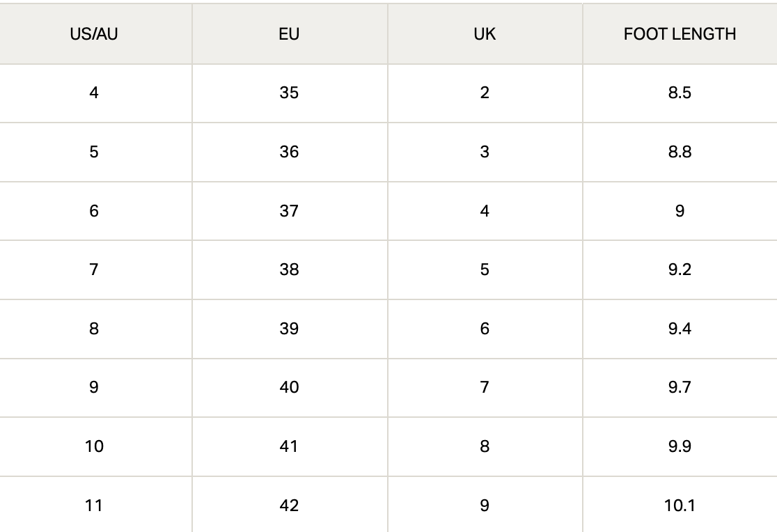
Task: Click foot length 8.8 cell
Action: coord(680,152)
